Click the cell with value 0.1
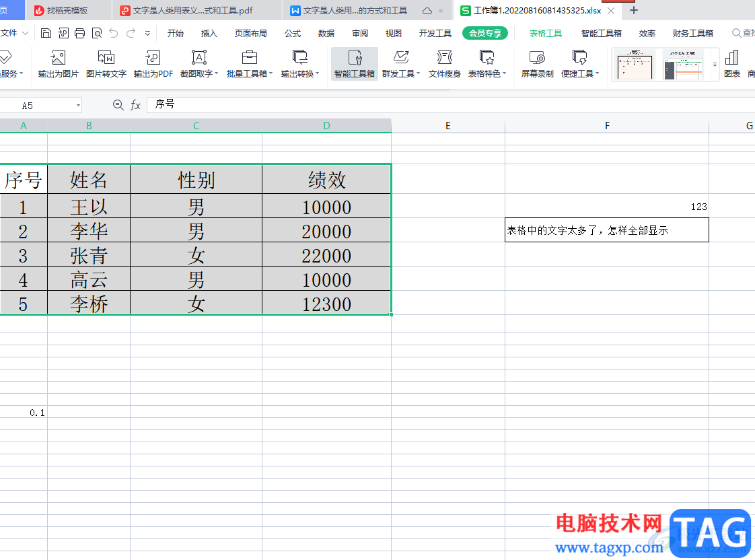 click(24, 412)
